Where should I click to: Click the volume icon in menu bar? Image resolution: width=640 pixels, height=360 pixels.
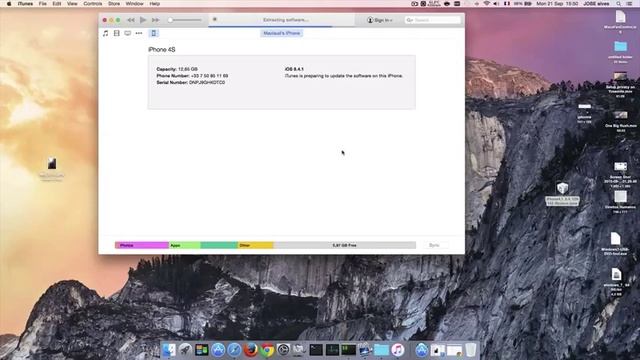(x=496, y=4)
